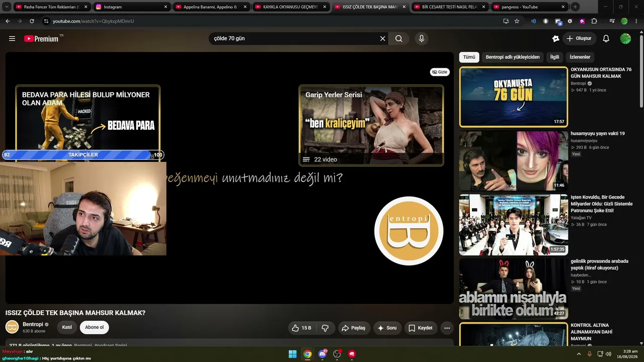The width and height of the screenshot is (644, 362).
Task: Save the video with Kaydet
Action: point(420,328)
